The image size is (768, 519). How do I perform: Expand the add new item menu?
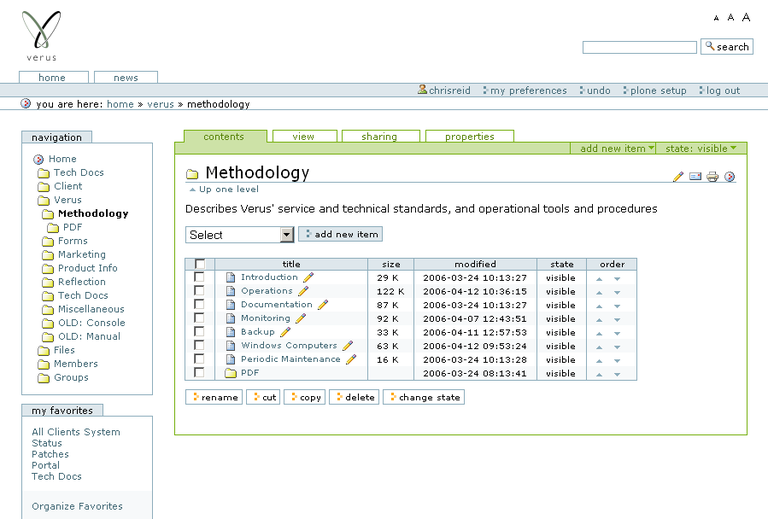618,148
